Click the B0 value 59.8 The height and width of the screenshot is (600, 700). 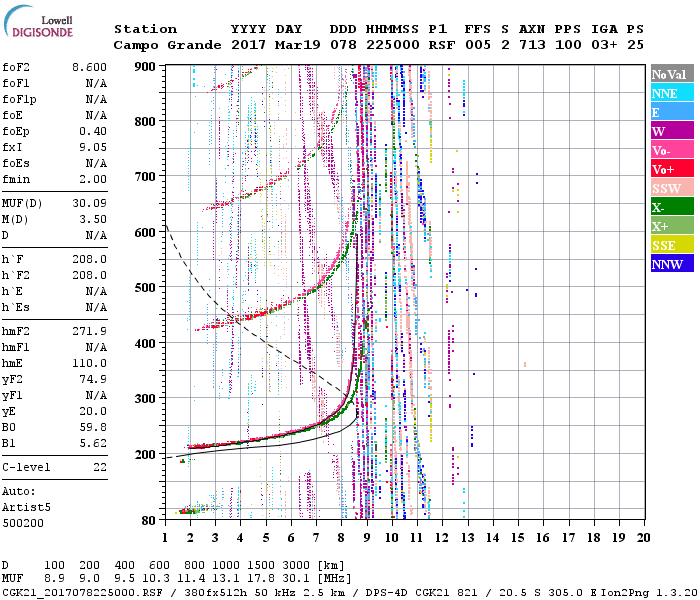[x=93, y=428]
